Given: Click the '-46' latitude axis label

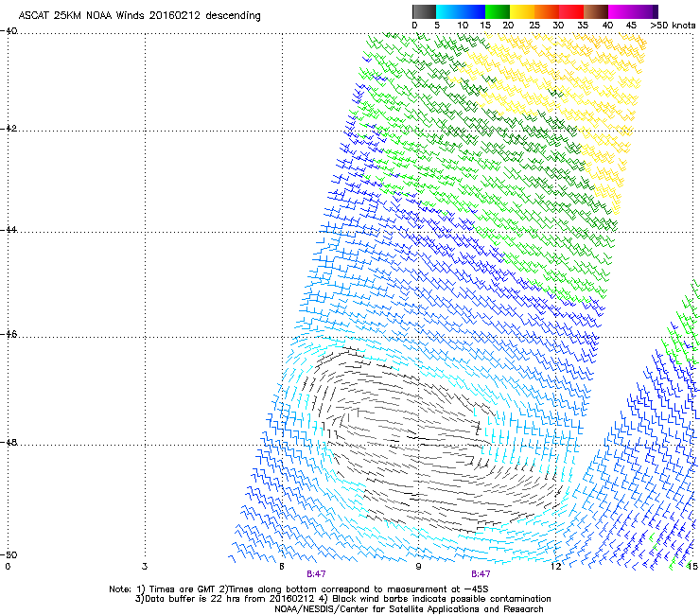Looking at the screenshot, I should click(x=9, y=335).
